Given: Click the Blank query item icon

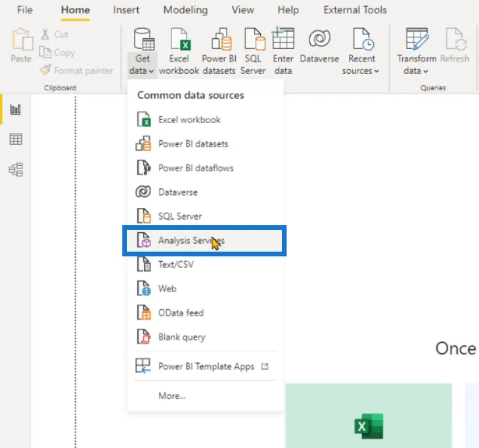Looking at the screenshot, I should [x=143, y=337].
